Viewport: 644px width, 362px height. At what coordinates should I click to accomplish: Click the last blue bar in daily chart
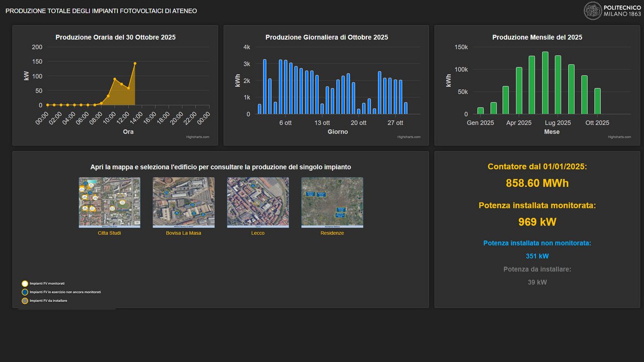pyautogui.click(x=406, y=108)
